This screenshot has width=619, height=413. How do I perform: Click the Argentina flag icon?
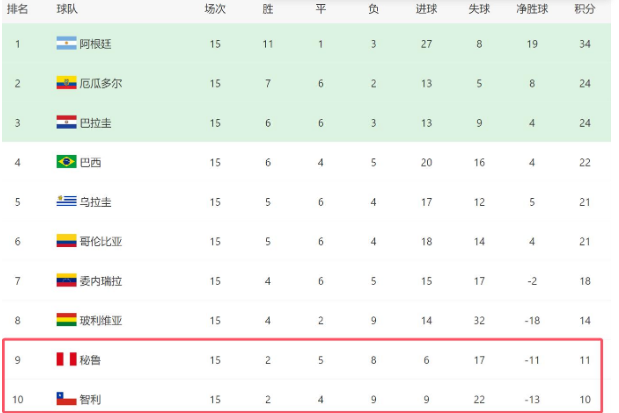(x=66, y=43)
